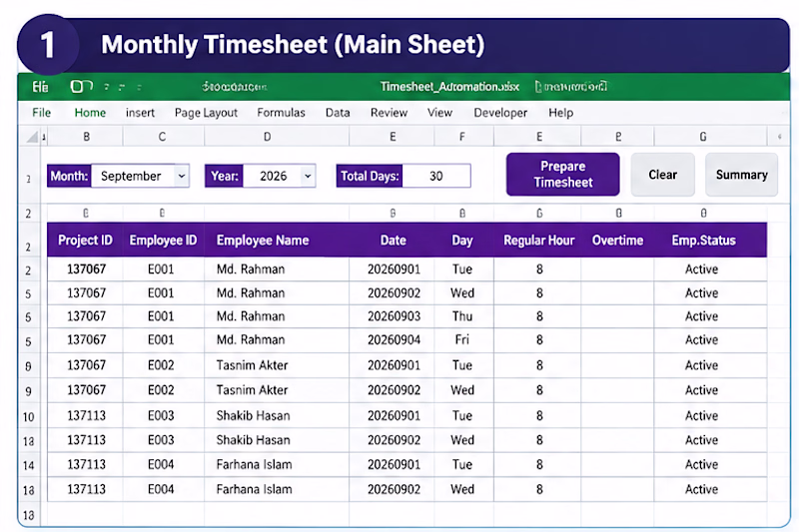Click the Overtime header cell
The height and width of the screenshot is (532, 799).
(617, 241)
